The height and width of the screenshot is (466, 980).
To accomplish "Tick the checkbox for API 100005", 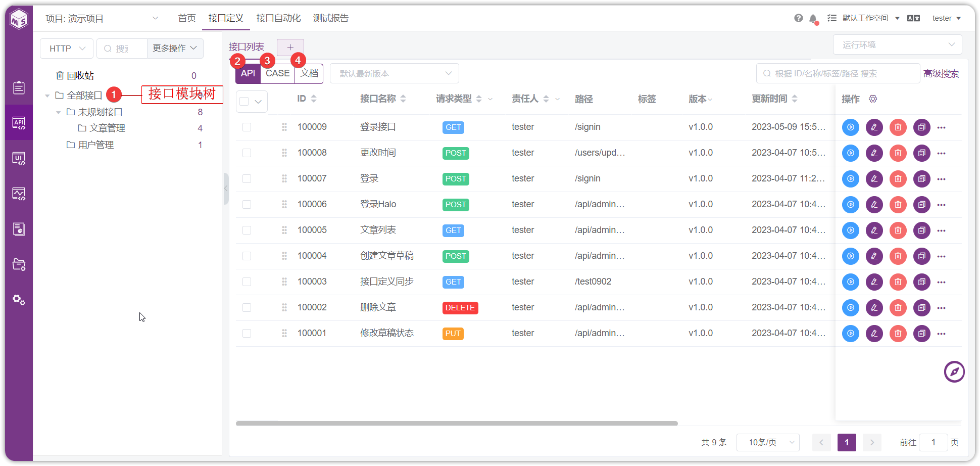I will coord(247,230).
